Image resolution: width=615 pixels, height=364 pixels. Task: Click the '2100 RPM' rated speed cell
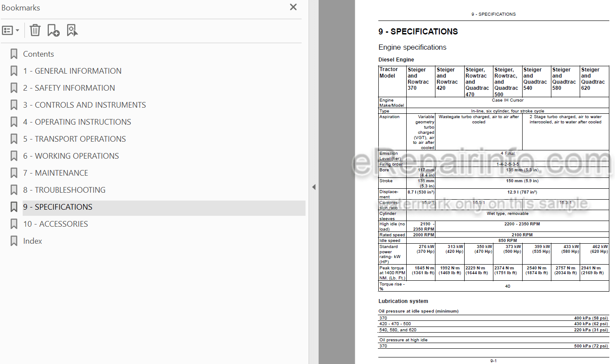point(522,235)
